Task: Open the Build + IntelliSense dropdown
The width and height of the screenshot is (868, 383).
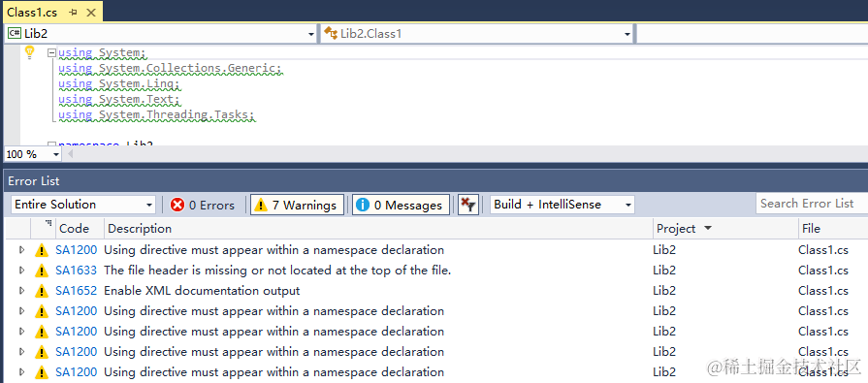Action: point(563,205)
